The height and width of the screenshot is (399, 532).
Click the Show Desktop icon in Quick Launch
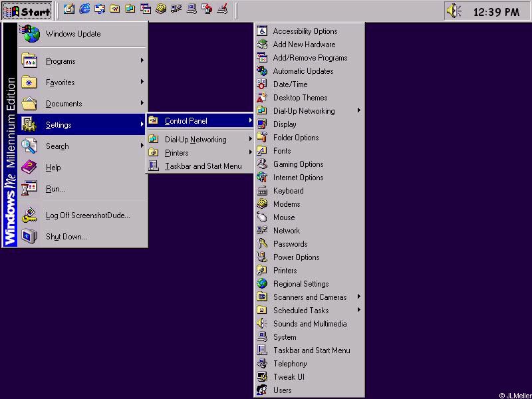pyautogui.click(x=69, y=9)
